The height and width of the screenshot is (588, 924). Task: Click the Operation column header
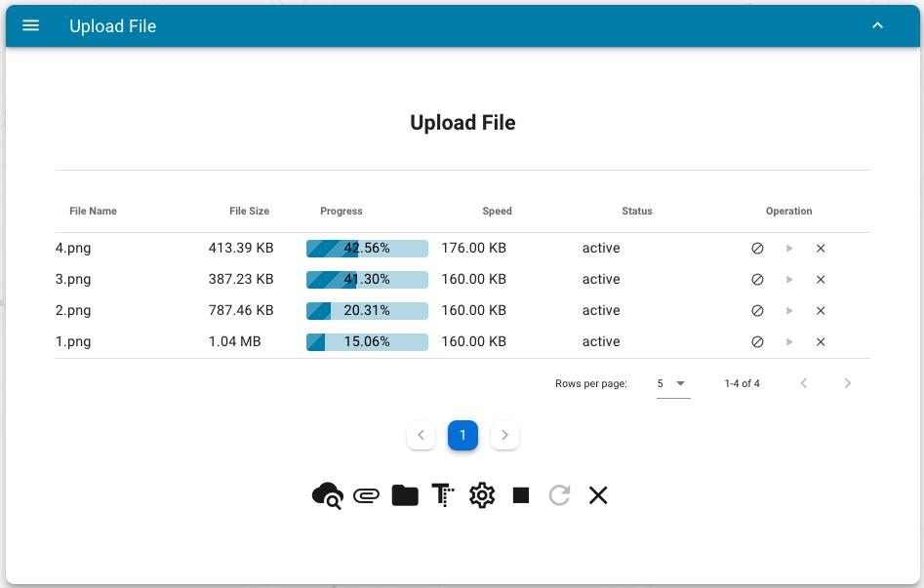click(x=788, y=211)
